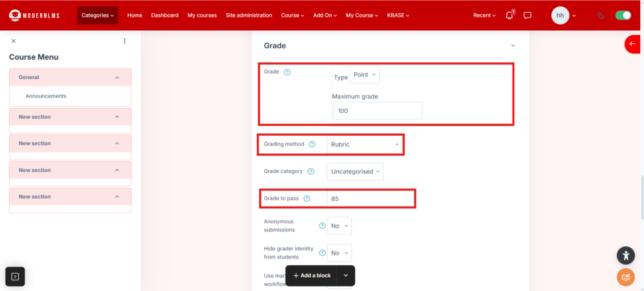Open the notifications bell icon
The height and width of the screenshot is (291, 644).
(509, 15)
